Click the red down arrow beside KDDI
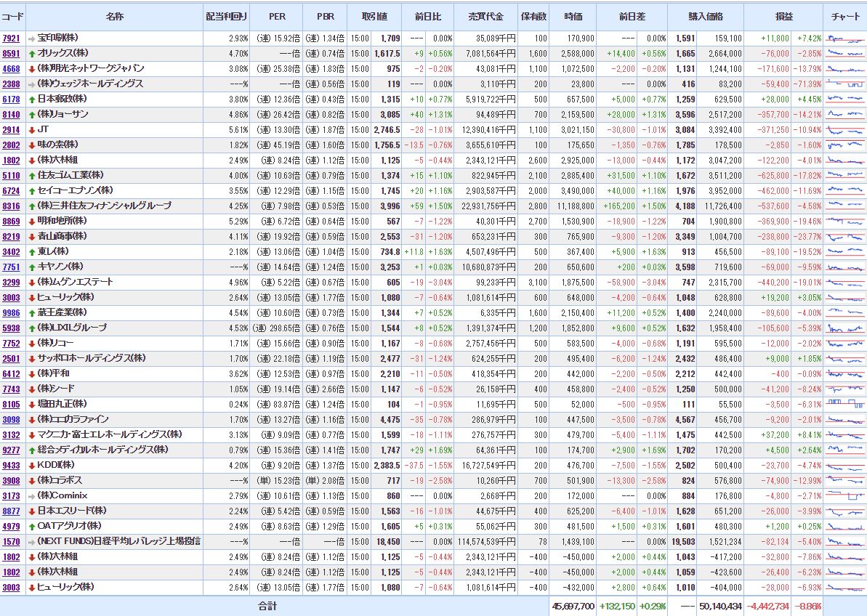The image size is (867, 616). (x=31, y=466)
